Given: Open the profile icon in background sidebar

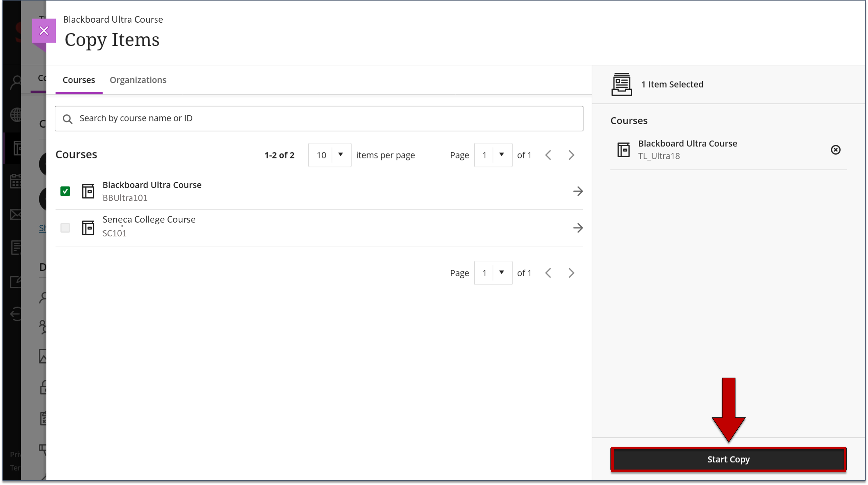Looking at the screenshot, I should 15,82.
